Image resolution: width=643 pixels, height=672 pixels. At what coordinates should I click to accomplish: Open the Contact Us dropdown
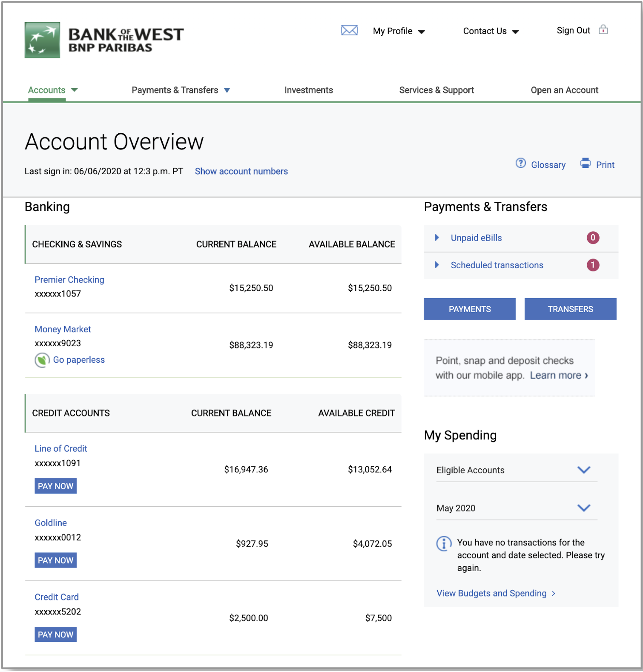click(x=491, y=31)
